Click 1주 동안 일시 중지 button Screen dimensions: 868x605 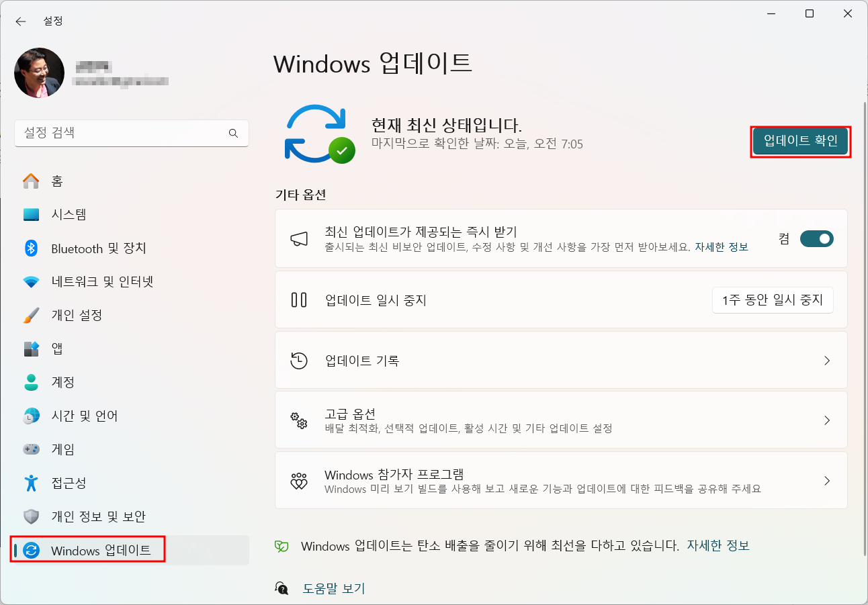click(x=773, y=300)
